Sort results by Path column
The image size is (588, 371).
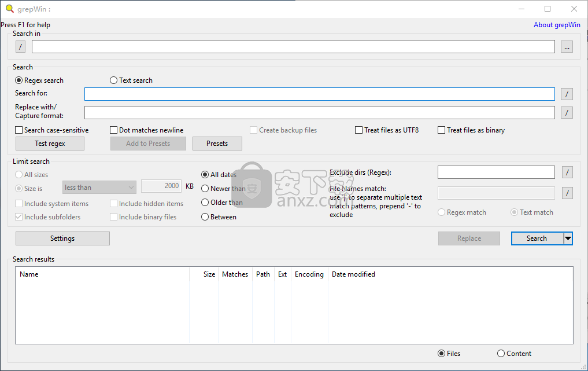click(x=263, y=274)
